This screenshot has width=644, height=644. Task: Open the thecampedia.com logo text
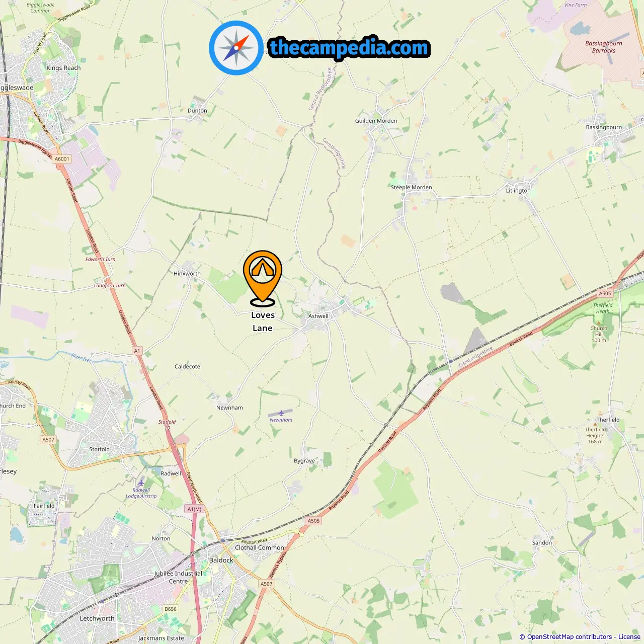349,48
